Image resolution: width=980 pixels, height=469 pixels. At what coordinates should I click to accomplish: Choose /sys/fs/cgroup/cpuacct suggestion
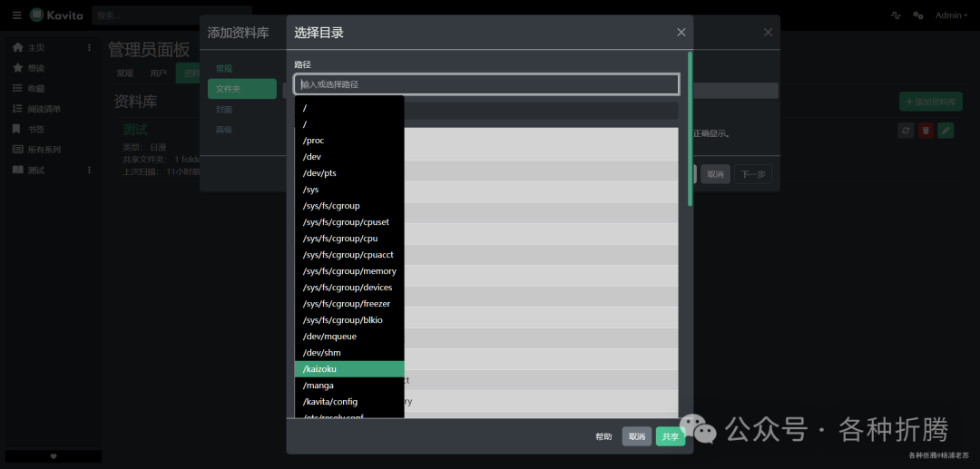click(349, 255)
